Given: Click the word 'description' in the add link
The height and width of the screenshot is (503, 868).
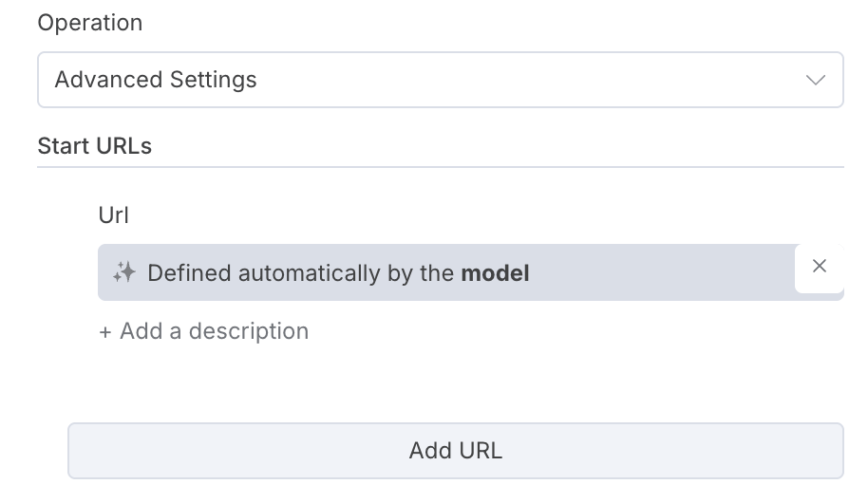Looking at the screenshot, I should 249,331.
